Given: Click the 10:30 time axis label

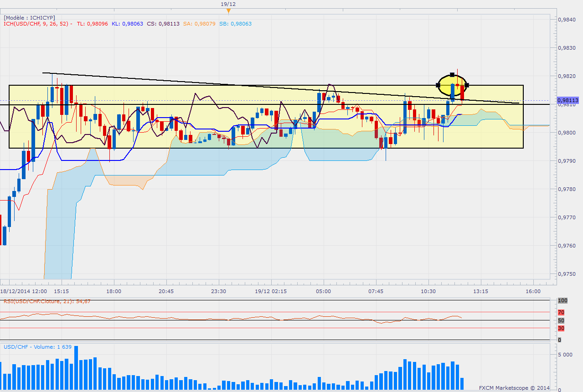Looking at the screenshot, I should pyautogui.click(x=428, y=291).
